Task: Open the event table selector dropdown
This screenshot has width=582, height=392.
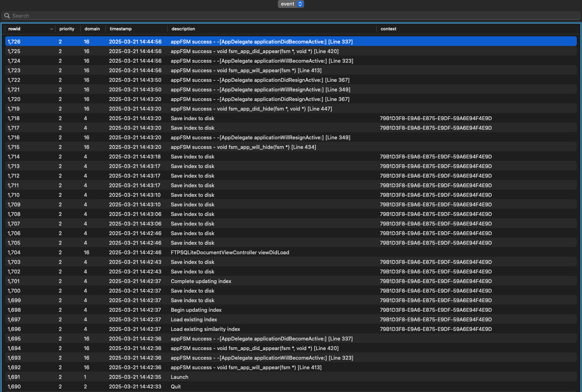Action: coord(291,4)
